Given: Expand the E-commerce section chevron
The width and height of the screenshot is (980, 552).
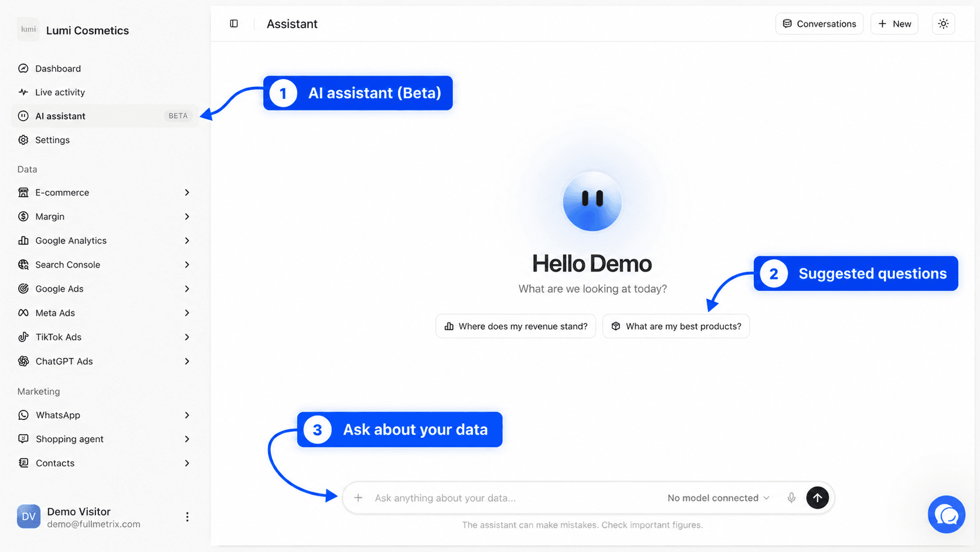Looking at the screenshot, I should (187, 192).
